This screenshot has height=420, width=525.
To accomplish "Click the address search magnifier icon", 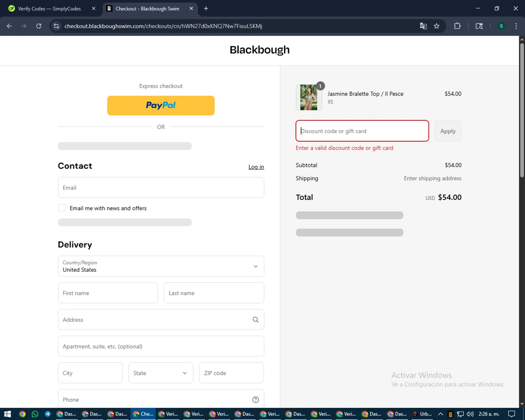I will pos(255,320).
